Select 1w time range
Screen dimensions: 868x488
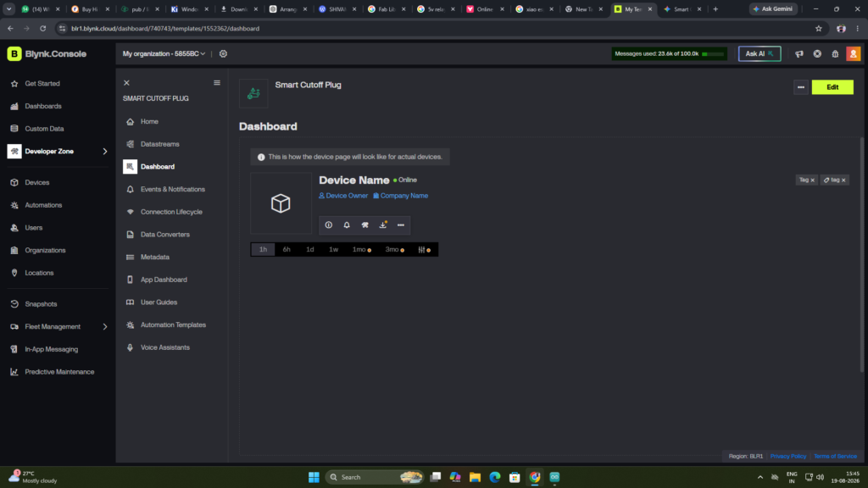click(x=333, y=250)
